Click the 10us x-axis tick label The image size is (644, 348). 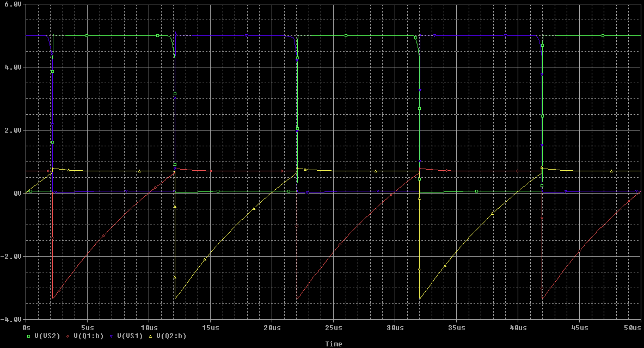tap(149, 328)
